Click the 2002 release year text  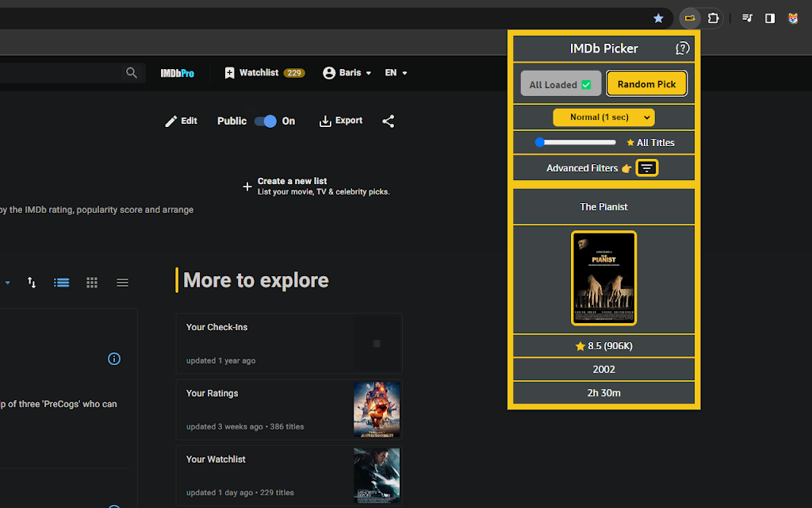[x=603, y=369]
